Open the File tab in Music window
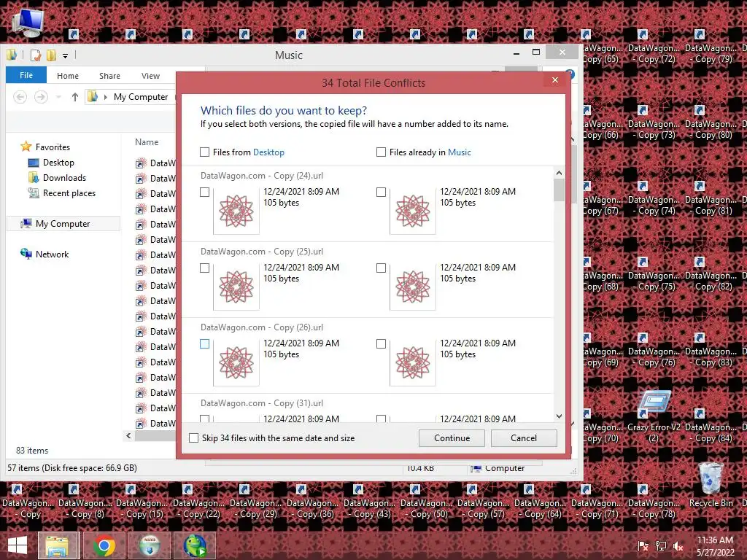Image resolution: width=747 pixels, height=560 pixels. pos(26,75)
